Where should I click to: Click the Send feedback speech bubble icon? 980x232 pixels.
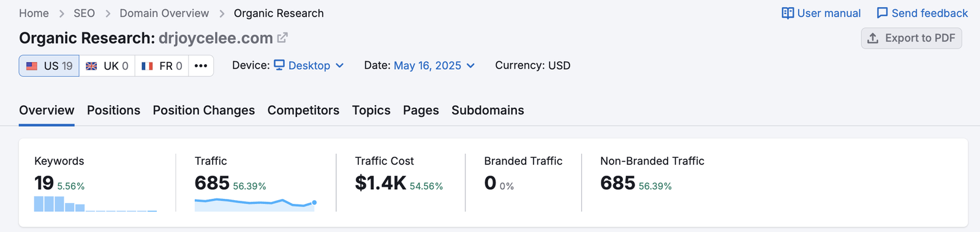882,13
